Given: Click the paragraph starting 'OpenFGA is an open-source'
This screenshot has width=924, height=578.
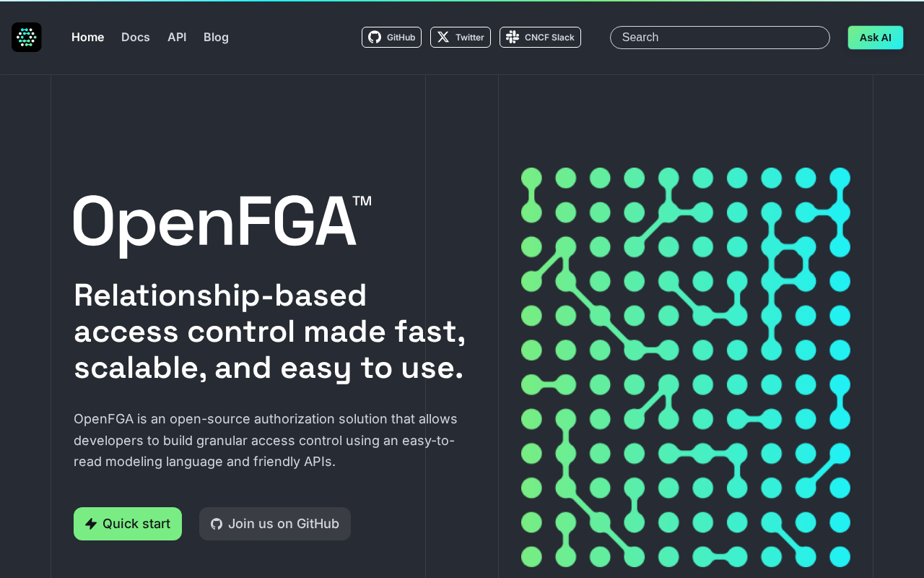Looking at the screenshot, I should (x=266, y=440).
